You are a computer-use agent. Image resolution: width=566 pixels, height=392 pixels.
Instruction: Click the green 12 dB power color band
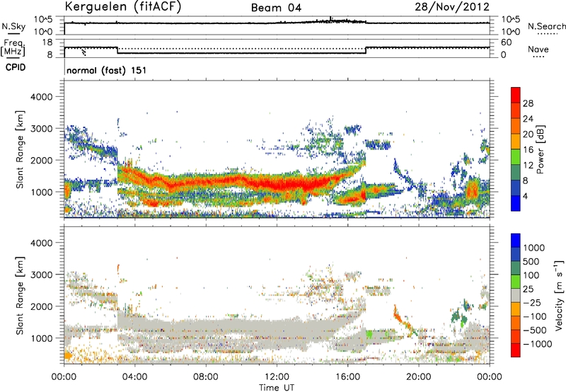[x=516, y=156]
